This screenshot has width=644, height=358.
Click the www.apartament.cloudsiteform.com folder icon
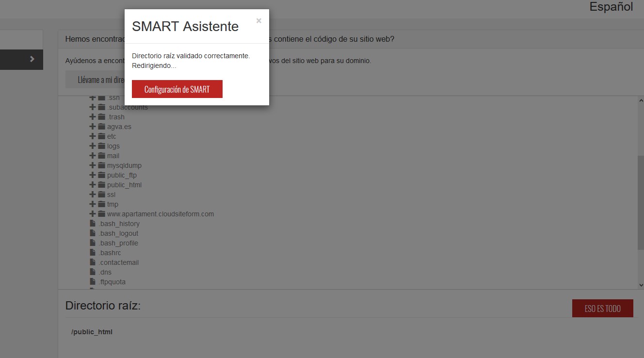coord(102,214)
